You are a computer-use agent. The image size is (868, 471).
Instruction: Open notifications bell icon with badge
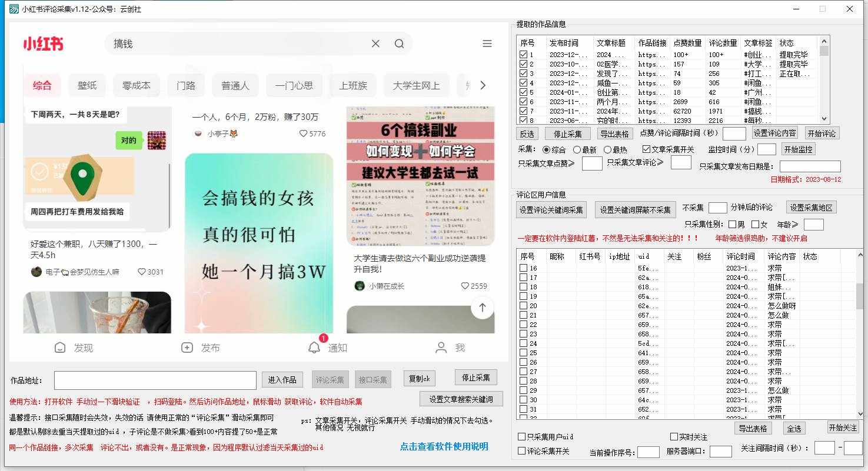tap(315, 348)
